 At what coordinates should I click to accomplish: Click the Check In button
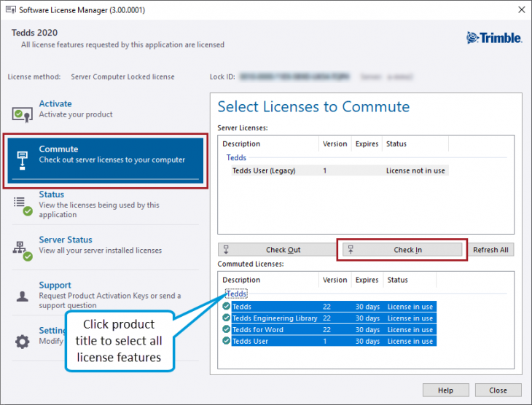[x=402, y=250]
